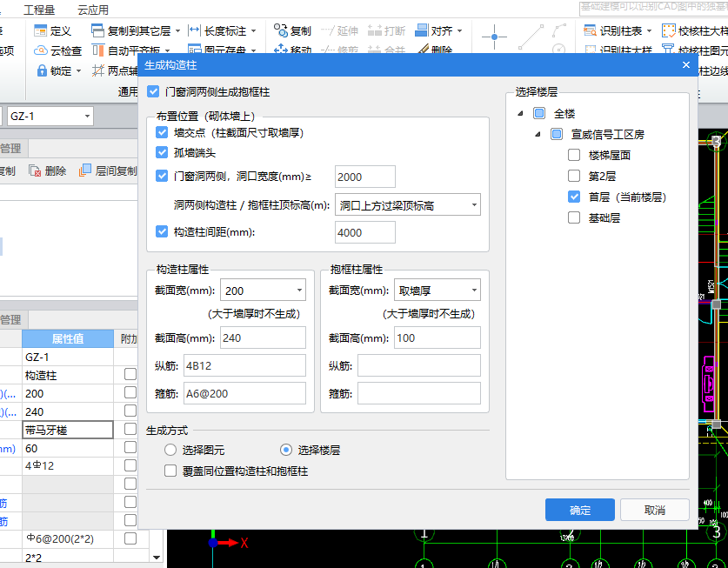This screenshot has width=728, height=568.
Task: Click 构造柱 截面高 240 field
Action: click(x=263, y=337)
